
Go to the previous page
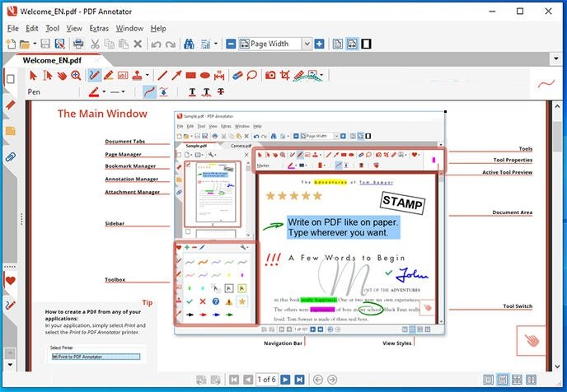[248, 380]
